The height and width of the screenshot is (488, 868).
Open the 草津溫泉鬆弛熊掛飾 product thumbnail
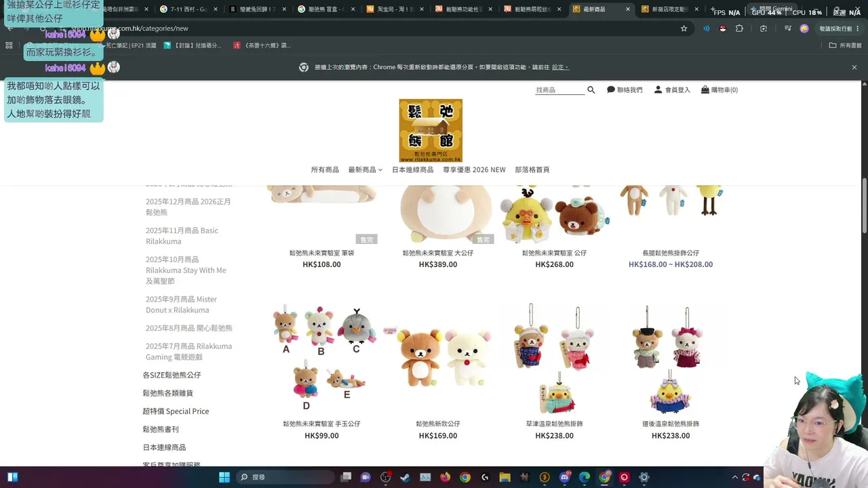click(554, 357)
